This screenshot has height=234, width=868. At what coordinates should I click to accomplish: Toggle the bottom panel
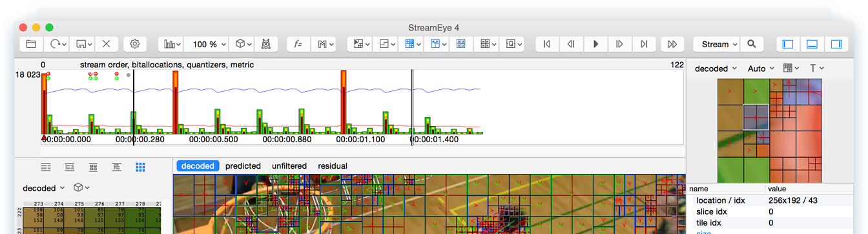tap(812, 44)
